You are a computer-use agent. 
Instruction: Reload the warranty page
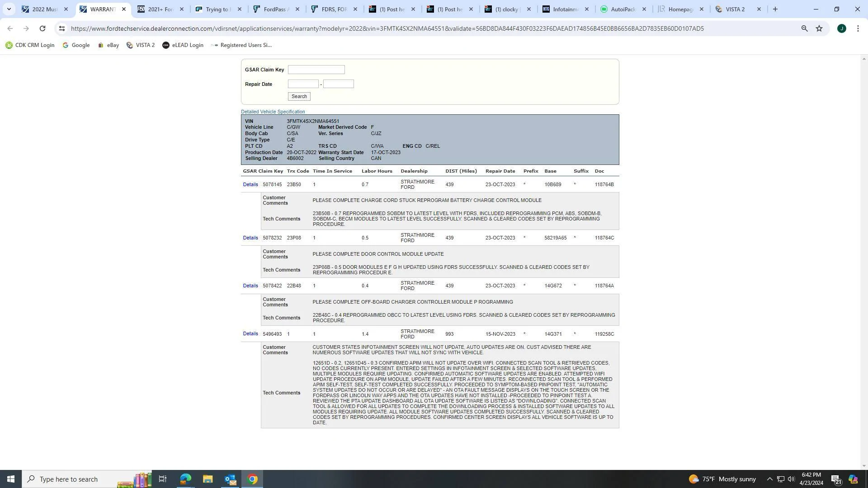point(42,28)
